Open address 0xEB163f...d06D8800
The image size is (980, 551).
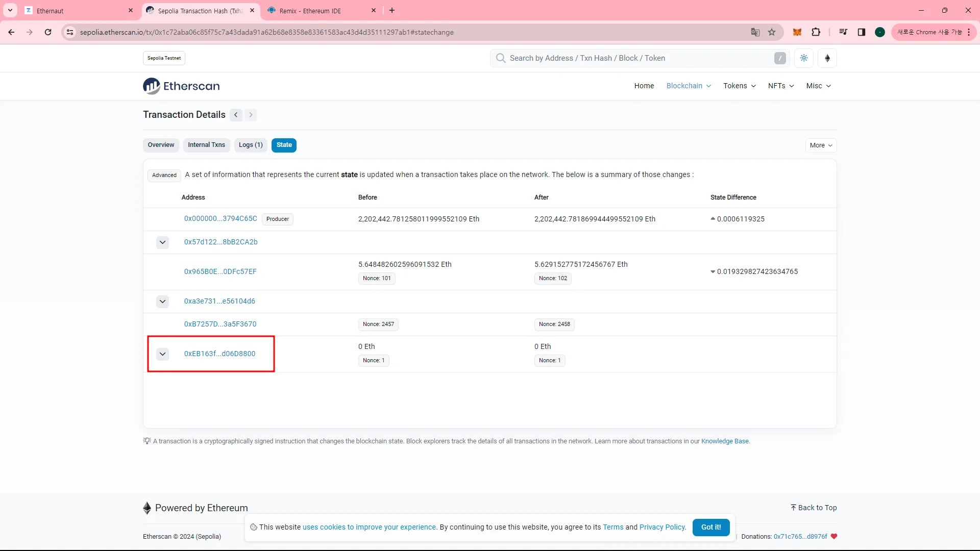219,354
